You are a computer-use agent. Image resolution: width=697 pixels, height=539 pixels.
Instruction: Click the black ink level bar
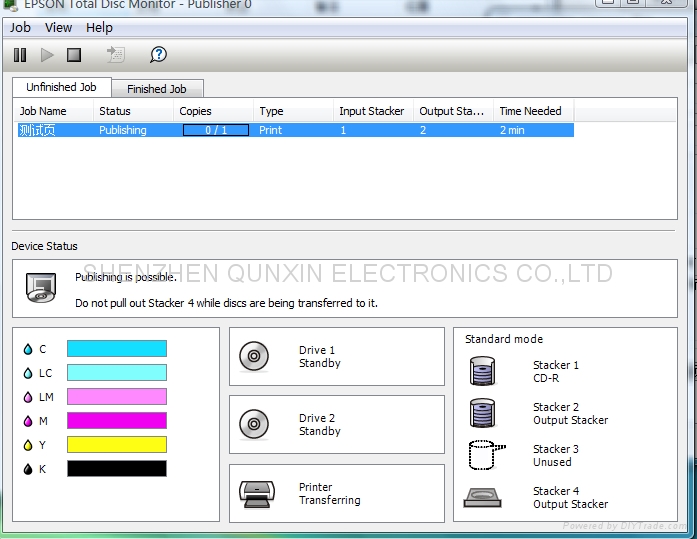point(117,468)
